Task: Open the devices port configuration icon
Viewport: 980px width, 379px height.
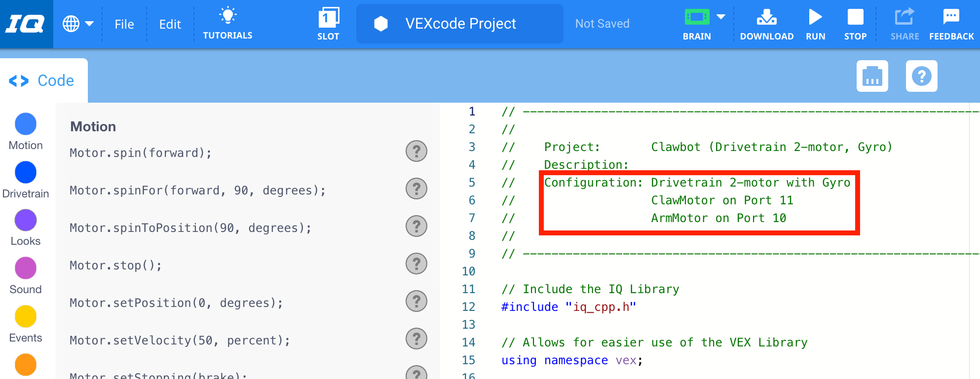Action: click(x=872, y=76)
